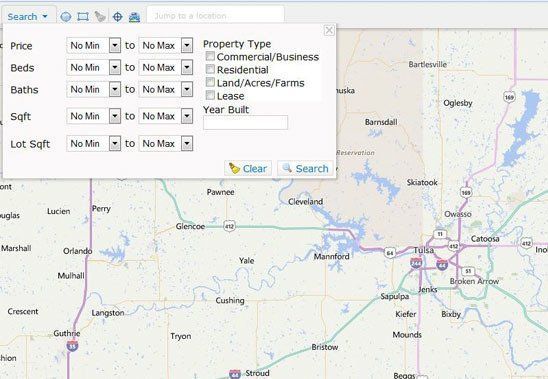
Task: Open Baths minimum dropdown
Action: point(94,90)
